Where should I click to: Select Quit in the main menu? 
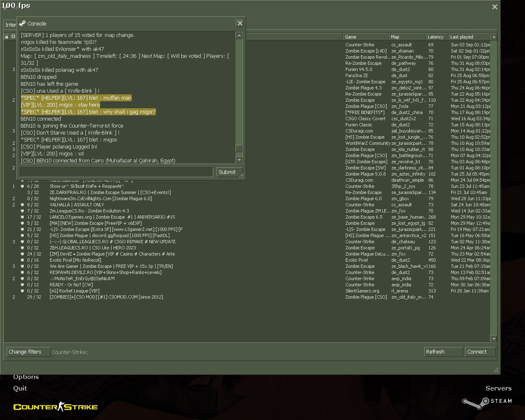click(x=20, y=388)
